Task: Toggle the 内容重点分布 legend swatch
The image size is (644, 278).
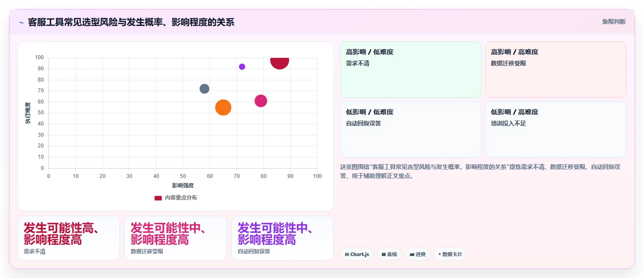Action: (158, 198)
